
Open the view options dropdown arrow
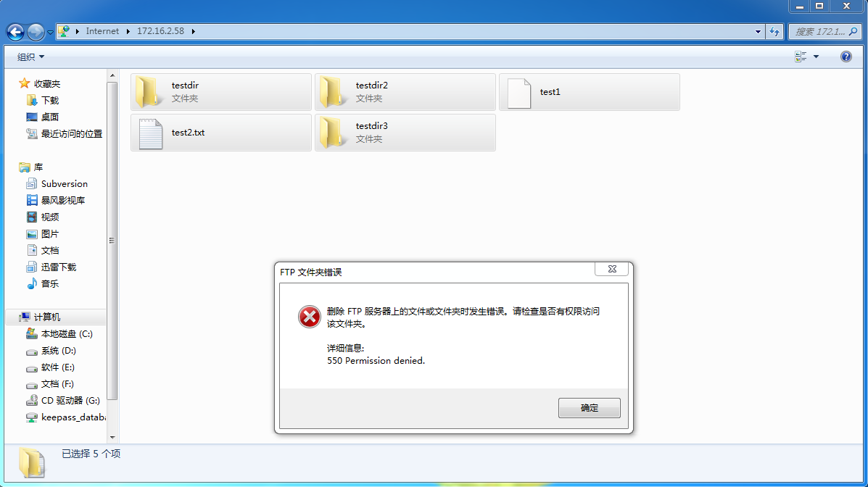(x=816, y=57)
